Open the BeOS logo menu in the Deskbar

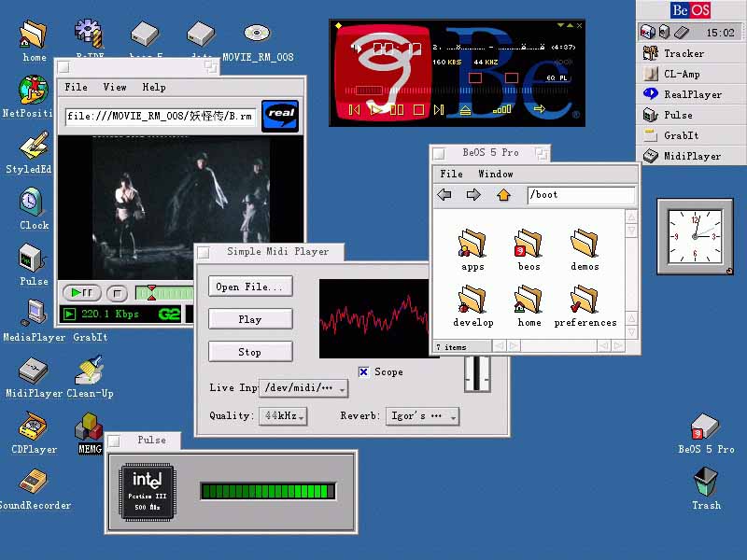point(691,10)
